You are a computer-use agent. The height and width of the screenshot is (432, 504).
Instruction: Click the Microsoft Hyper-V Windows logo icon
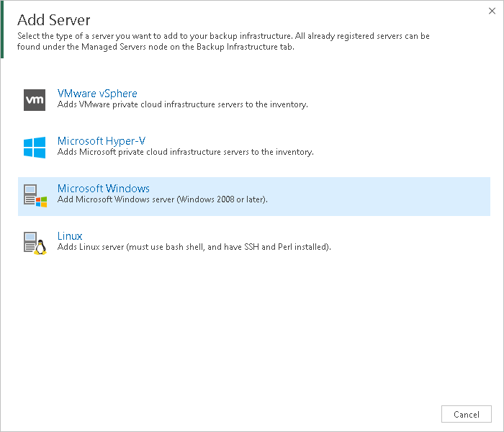pyautogui.click(x=35, y=148)
